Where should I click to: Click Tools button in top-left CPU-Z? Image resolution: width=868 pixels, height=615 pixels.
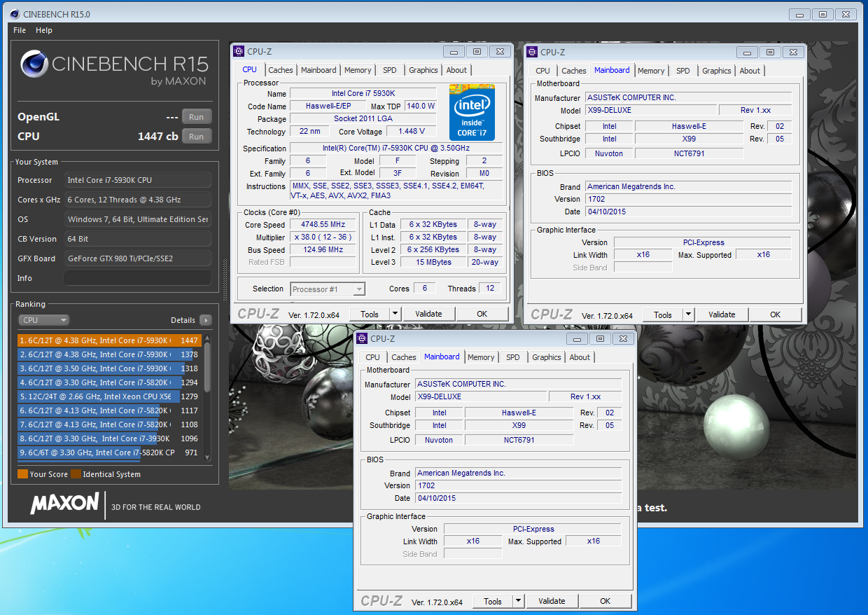pos(369,314)
